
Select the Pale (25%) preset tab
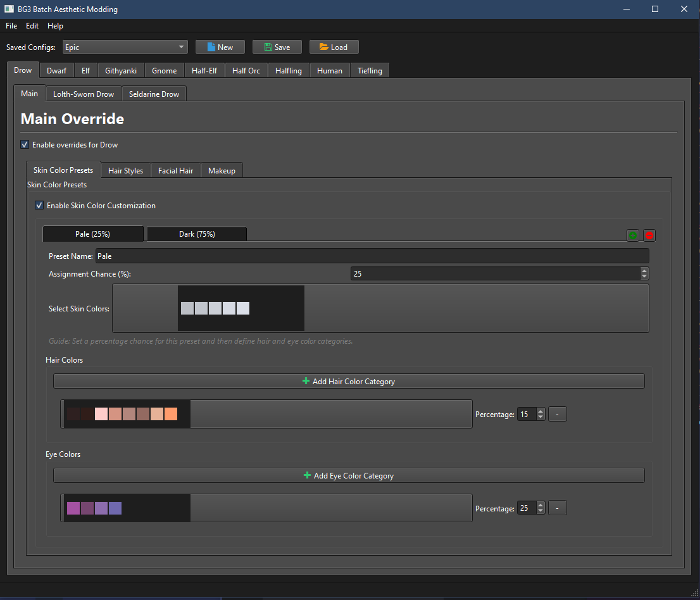[x=93, y=234]
